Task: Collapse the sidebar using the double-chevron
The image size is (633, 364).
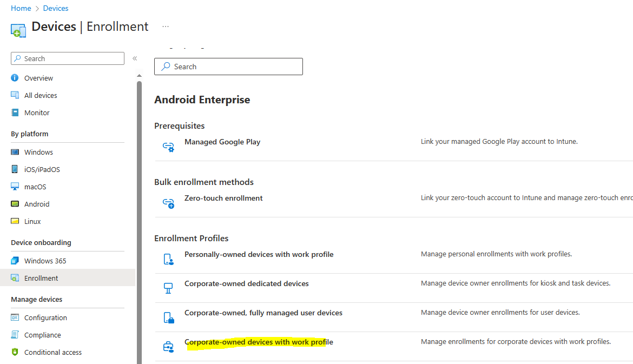Action: pos(135,58)
